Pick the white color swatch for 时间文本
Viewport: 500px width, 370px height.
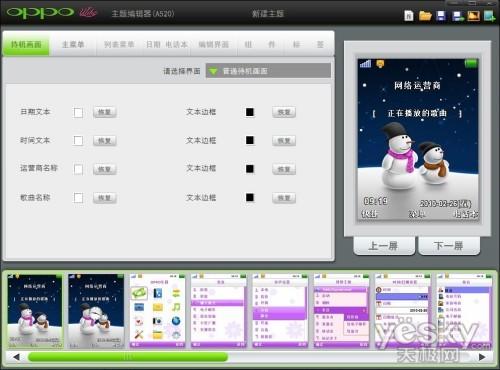(78, 141)
